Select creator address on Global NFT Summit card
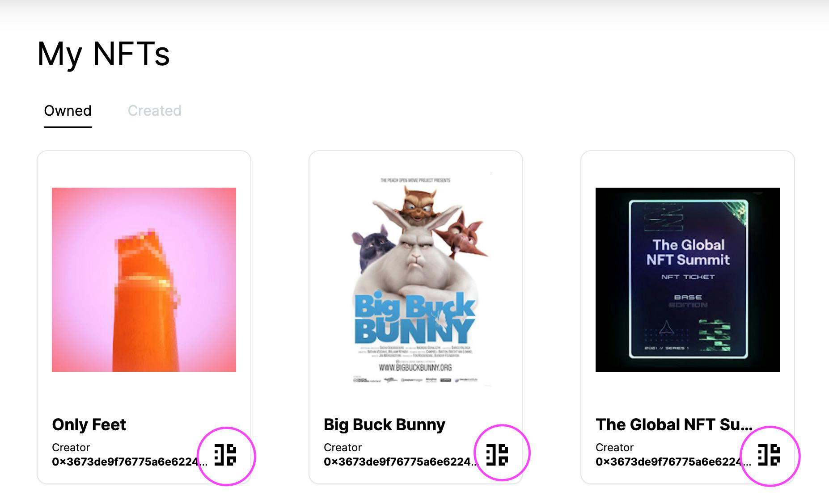The width and height of the screenshot is (829, 504). click(x=669, y=462)
